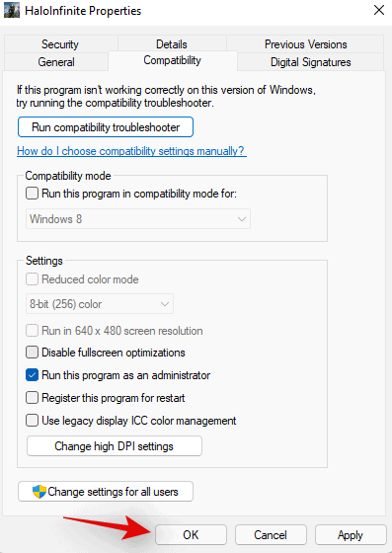Click Change high DPI settings button
This screenshot has height=553, width=392.
[x=115, y=446]
